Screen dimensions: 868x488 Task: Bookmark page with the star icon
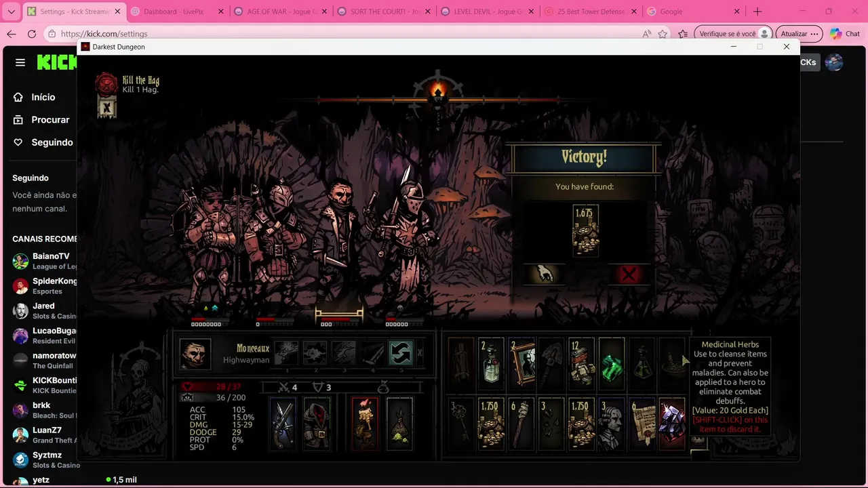[x=663, y=34]
